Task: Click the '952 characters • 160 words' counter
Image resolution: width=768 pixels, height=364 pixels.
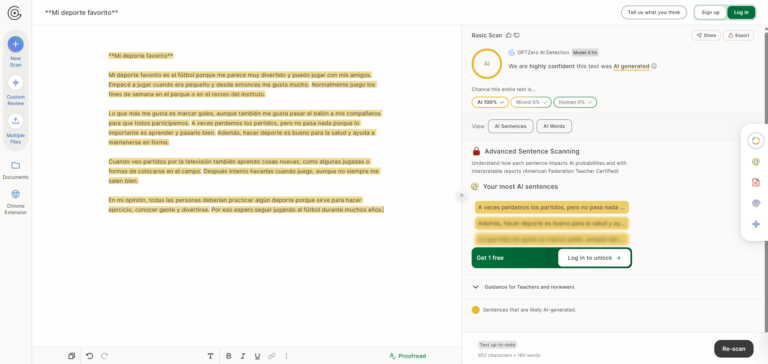Action: click(x=509, y=355)
